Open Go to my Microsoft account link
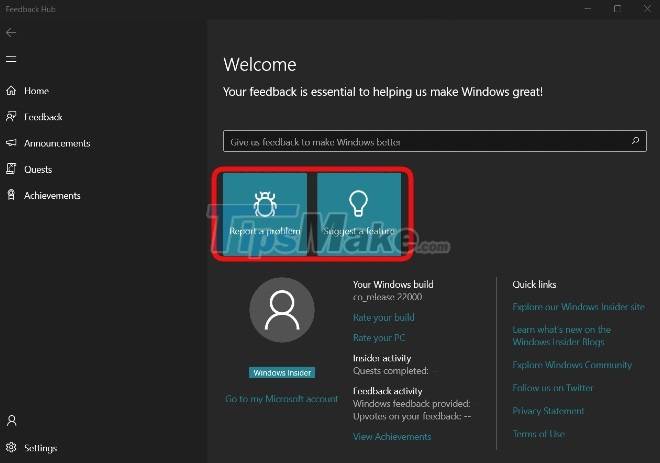 pyautogui.click(x=282, y=399)
